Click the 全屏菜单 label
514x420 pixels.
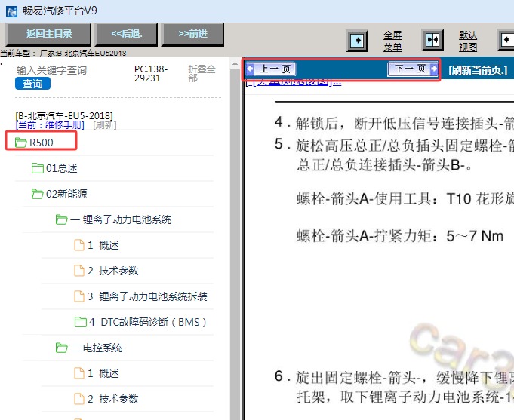pos(392,41)
